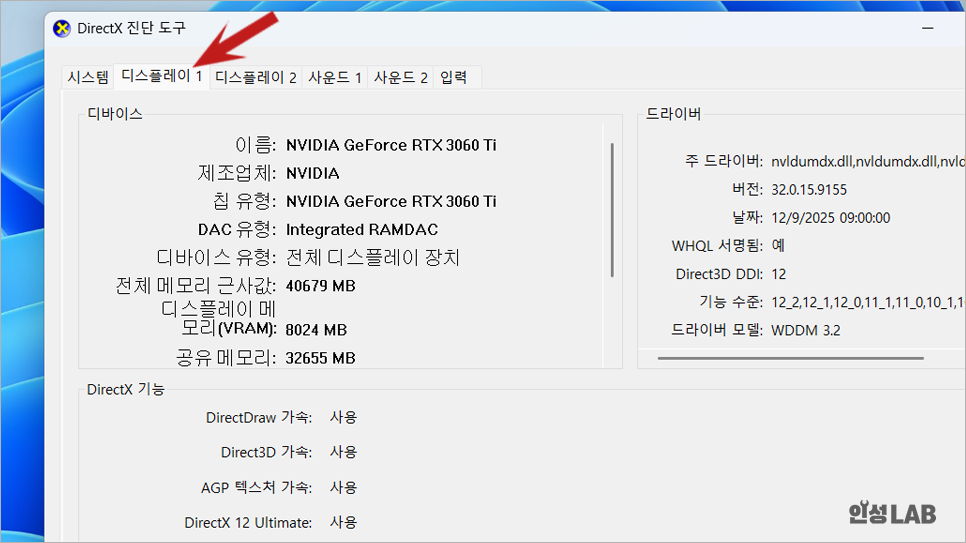Click the 기능 수준: label

pyautogui.click(x=731, y=302)
